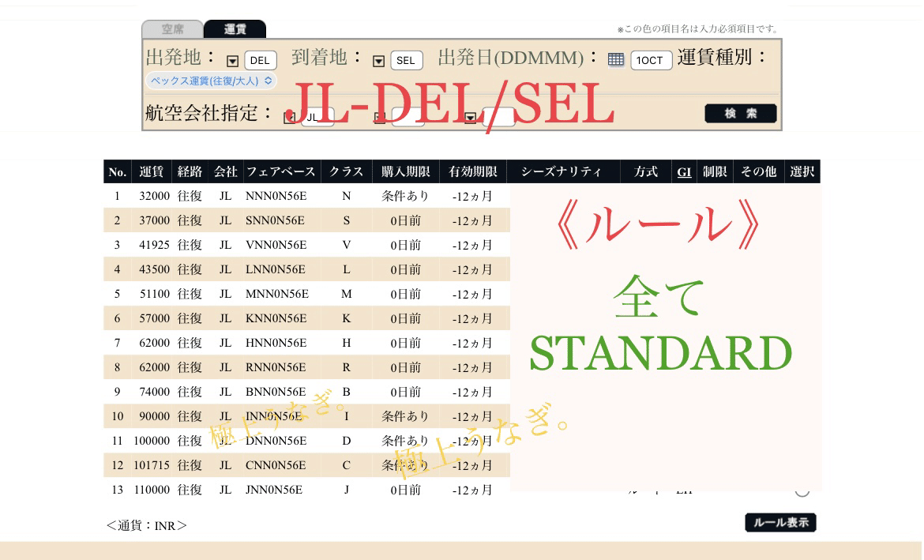Click the fare amount 51100
Screen dimensions: 924x560
coord(154,294)
